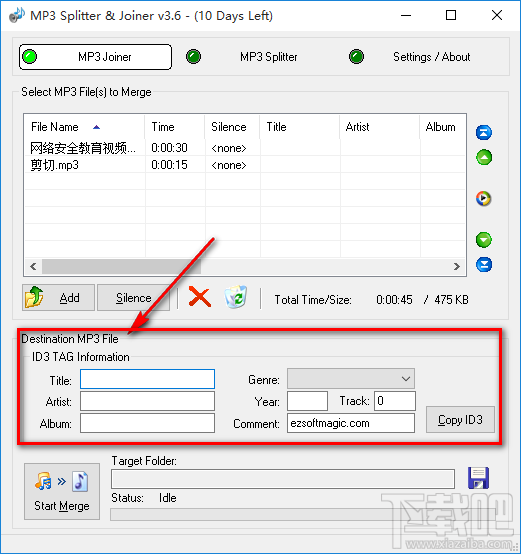
Task: Edit the Comment field containing ezsoftmagic.com
Action: [x=351, y=423]
